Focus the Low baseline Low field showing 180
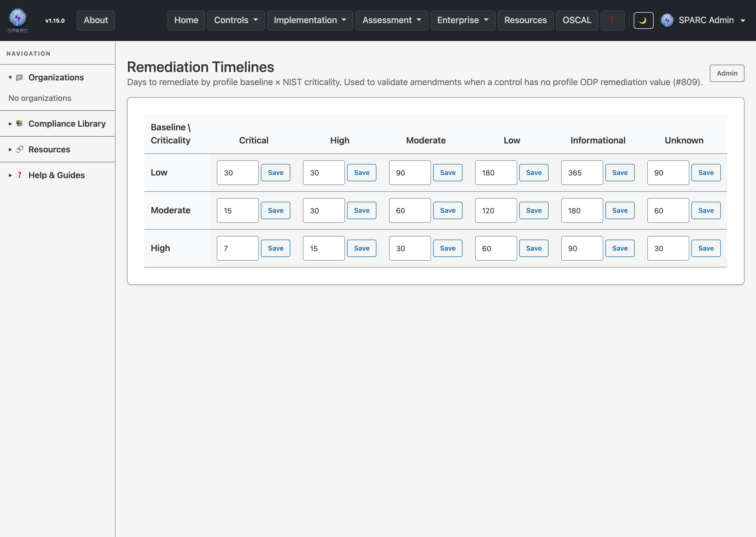Image resolution: width=756 pixels, height=537 pixels. (496, 173)
